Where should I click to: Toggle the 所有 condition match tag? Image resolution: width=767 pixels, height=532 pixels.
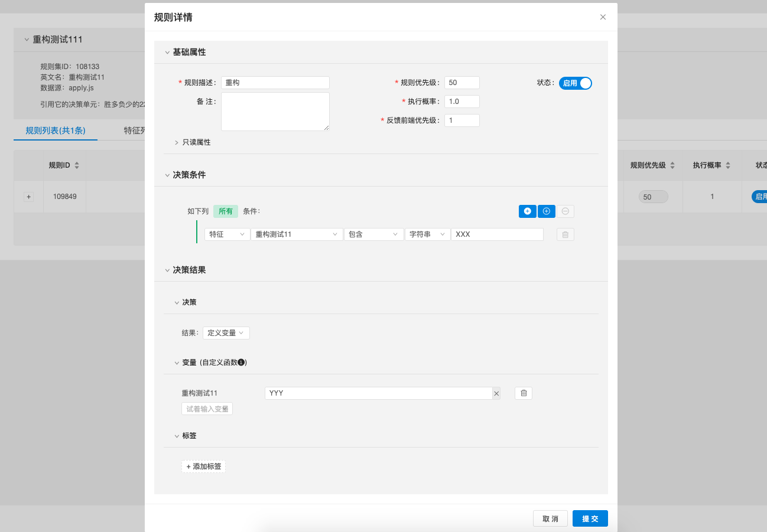click(x=226, y=211)
